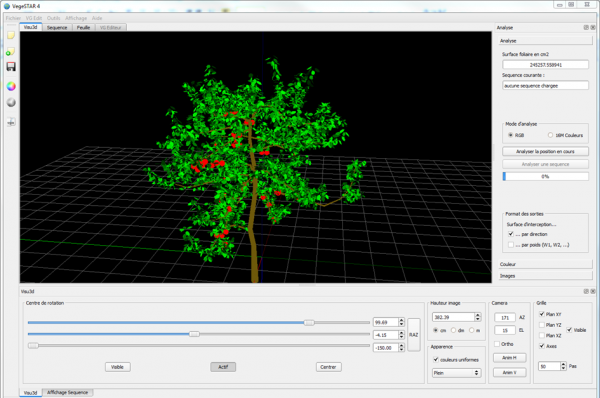Click the top rotation center slider handle
This screenshot has width=600, height=398.
tap(309, 323)
